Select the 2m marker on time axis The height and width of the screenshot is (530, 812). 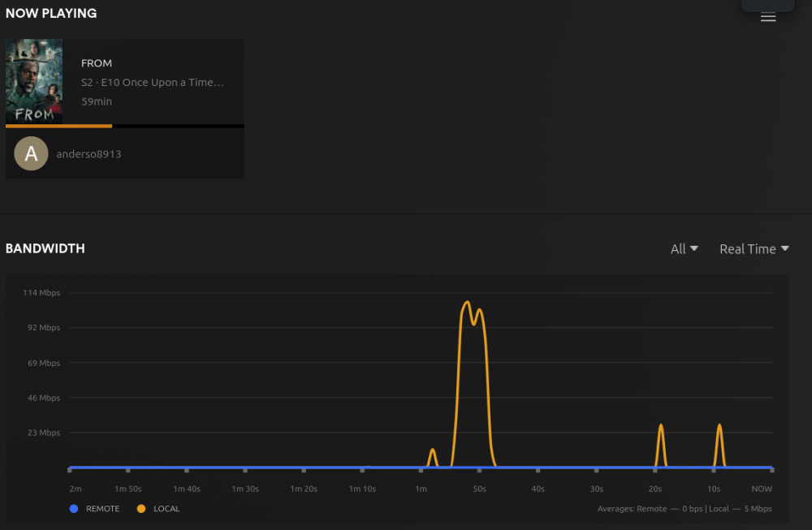pos(76,489)
